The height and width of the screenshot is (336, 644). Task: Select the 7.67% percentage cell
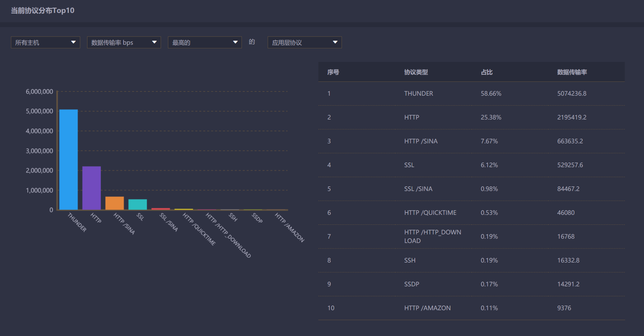[489, 141]
